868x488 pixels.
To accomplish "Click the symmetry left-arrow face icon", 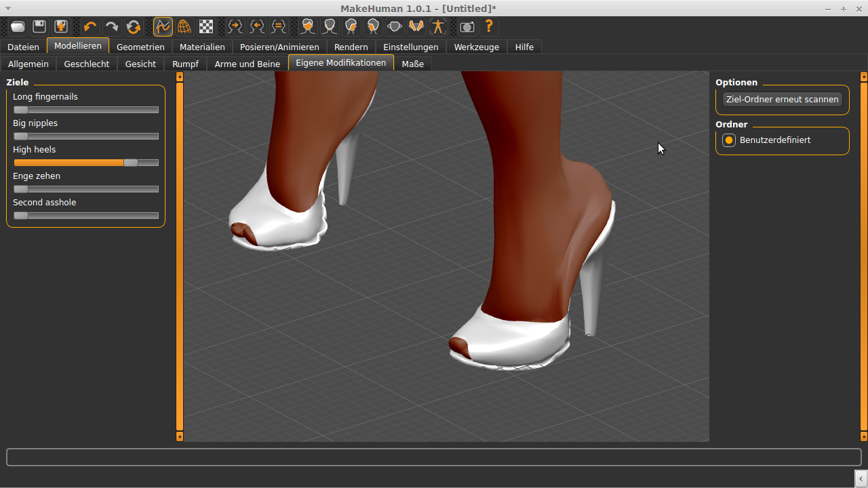I will pos(257,26).
